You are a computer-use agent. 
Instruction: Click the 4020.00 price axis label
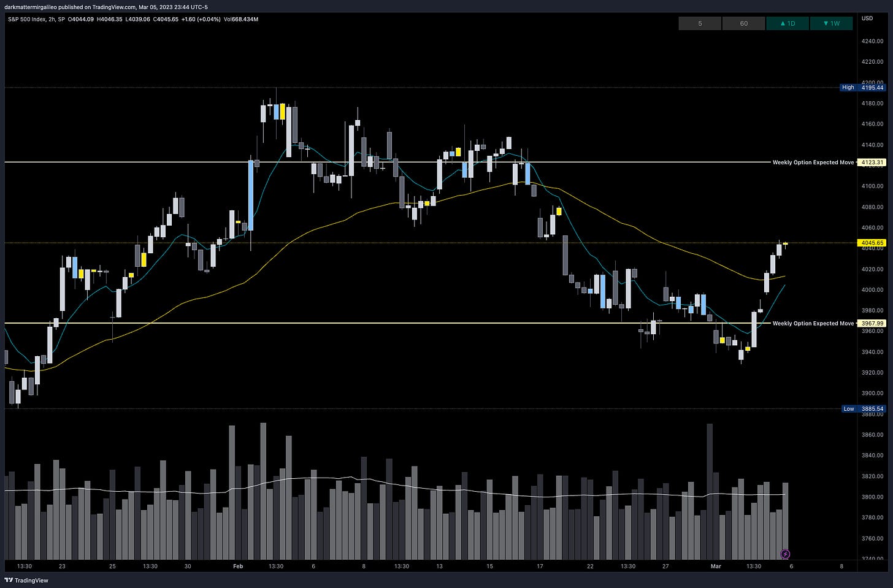pyautogui.click(x=872, y=269)
